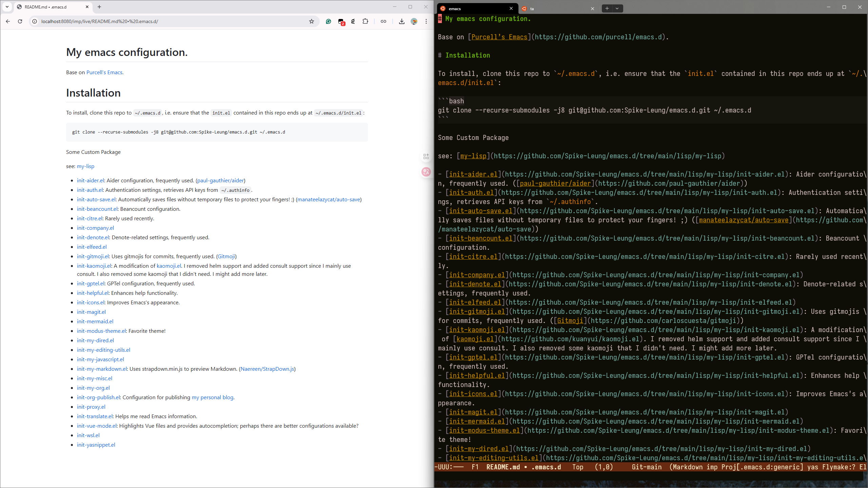Open the floating grid-sparkle widget on the page edge
Screen dimensions: 868x488
pyautogui.click(x=426, y=156)
